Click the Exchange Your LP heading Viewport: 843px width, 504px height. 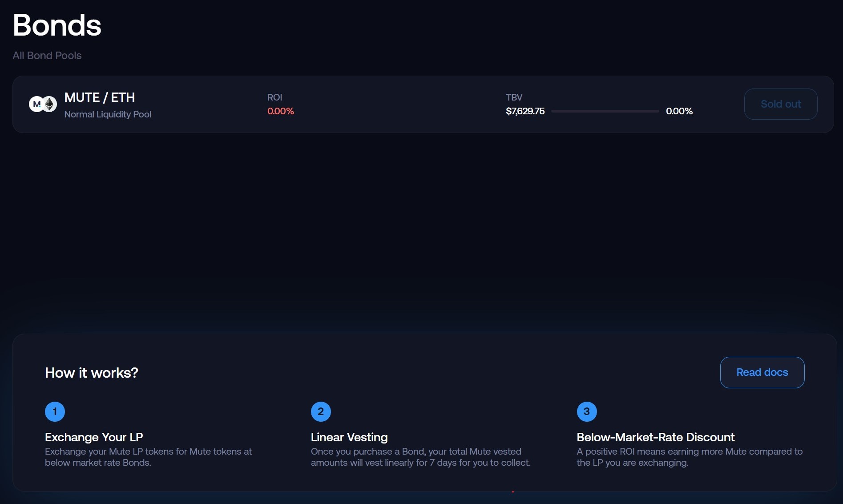click(94, 437)
